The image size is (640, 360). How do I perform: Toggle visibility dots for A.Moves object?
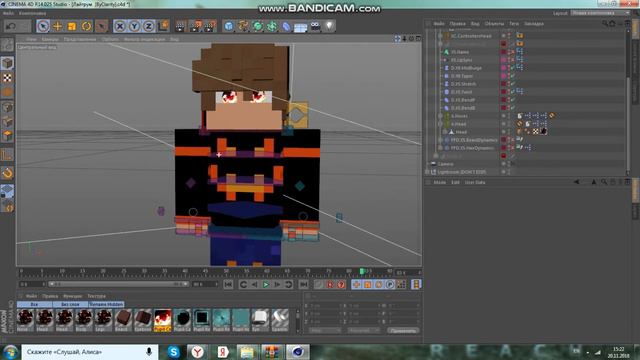click(x=509, y=116)
